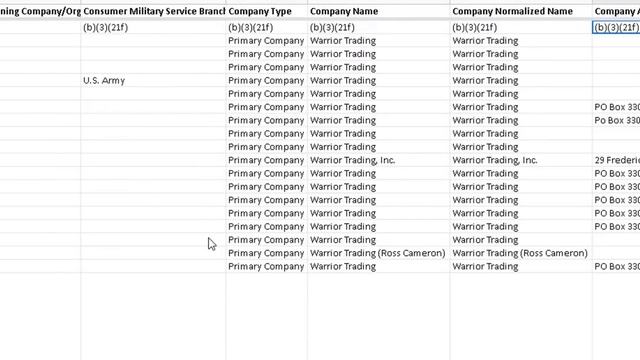Click the 29 Frederic address cell
Screen dimensions: 640x360
point(616,160)
